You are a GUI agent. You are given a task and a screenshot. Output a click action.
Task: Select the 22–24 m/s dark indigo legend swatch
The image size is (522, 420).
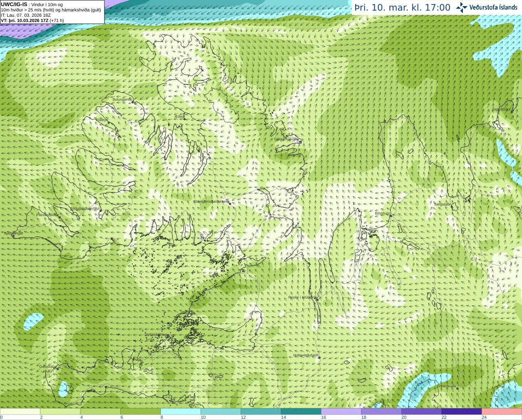[x=462, y=411]
